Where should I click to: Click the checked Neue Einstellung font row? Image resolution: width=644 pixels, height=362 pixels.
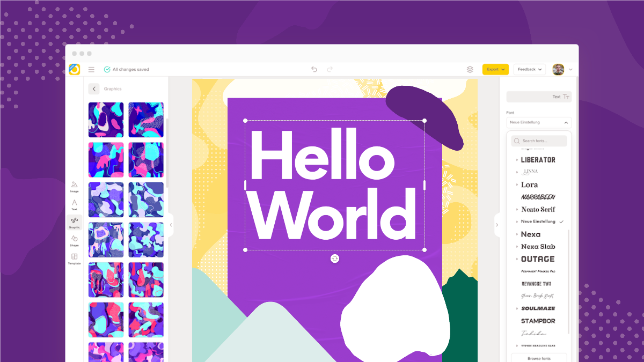click(x=539, y=221)
